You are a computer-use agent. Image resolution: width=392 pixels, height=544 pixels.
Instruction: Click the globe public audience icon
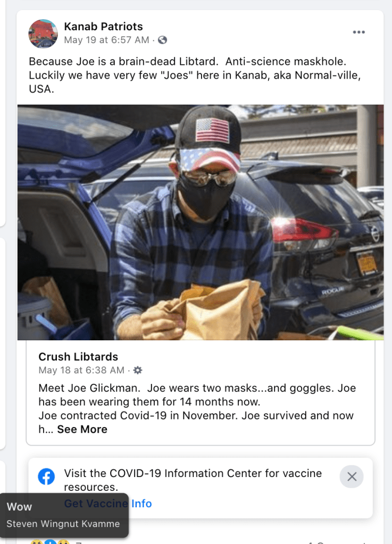(x=163, y=40)
